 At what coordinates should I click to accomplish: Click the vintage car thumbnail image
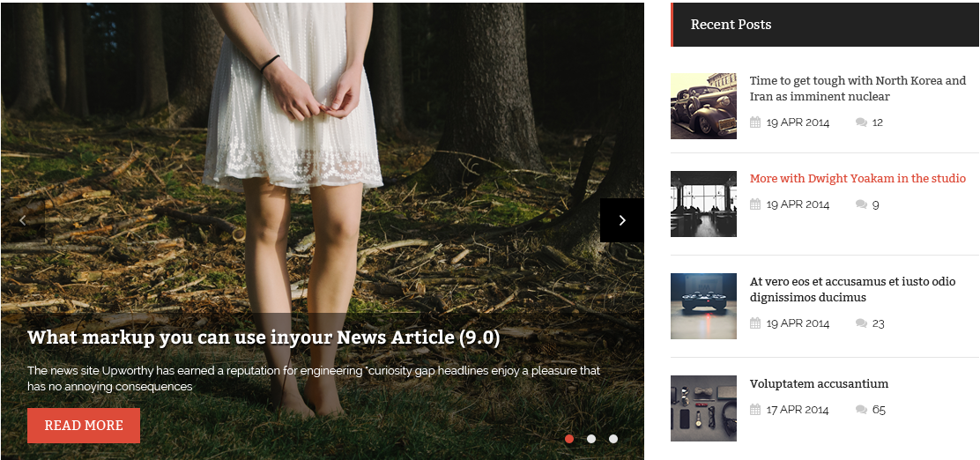[x=703, y=106]
